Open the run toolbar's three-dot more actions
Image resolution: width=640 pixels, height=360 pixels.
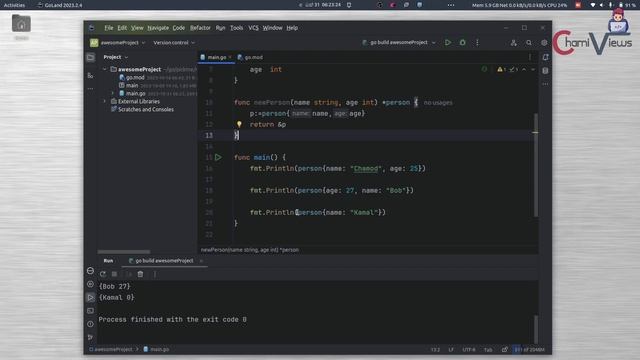point(477,42)
